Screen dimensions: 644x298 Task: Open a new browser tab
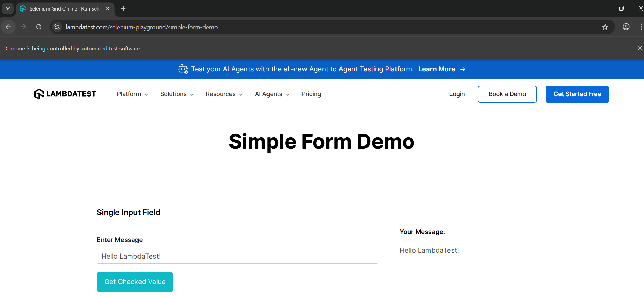(123, 8)
